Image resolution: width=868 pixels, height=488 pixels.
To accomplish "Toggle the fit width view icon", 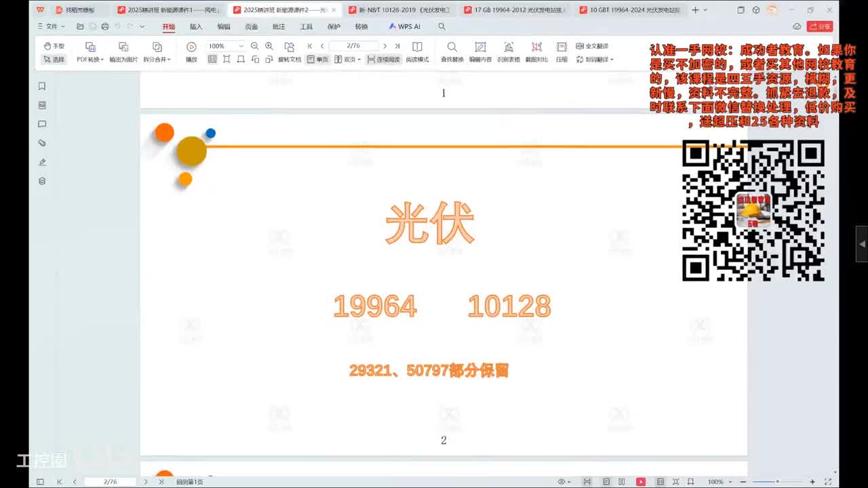I will pyautogui.click(x=241, y=60).
